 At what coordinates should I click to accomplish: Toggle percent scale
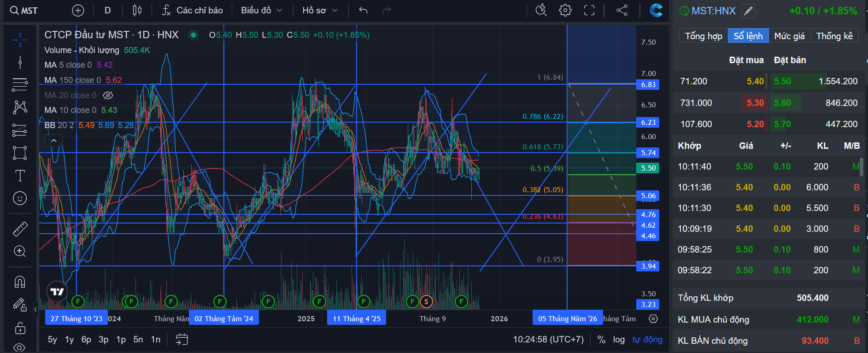tap(601, 340)
